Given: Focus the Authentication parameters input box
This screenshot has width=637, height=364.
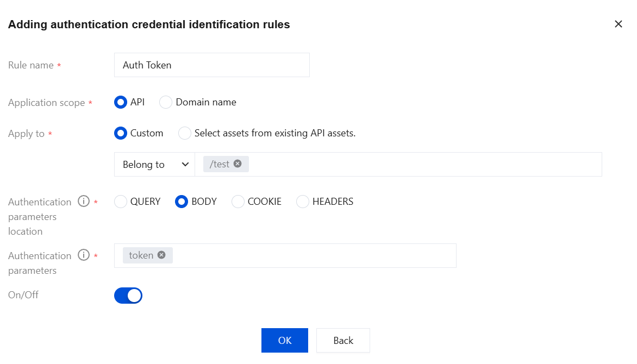Looking at the screenshot, I should pos(285,255).
